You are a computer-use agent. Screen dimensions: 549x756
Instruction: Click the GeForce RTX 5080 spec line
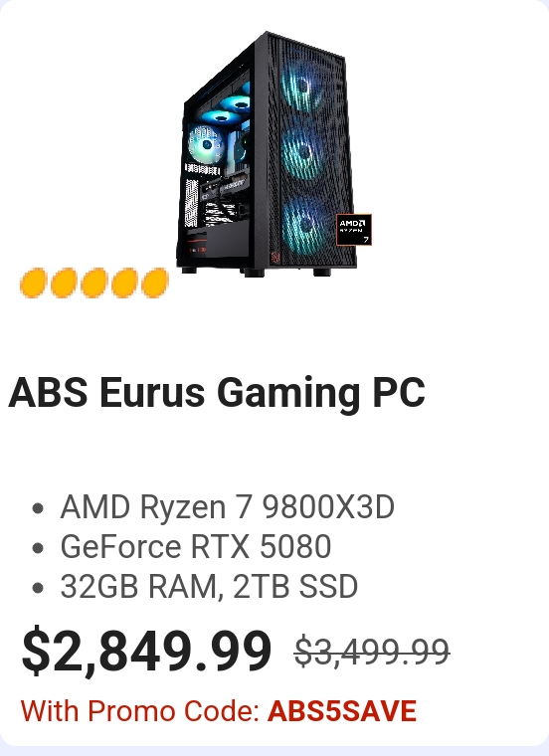(196, 547)
